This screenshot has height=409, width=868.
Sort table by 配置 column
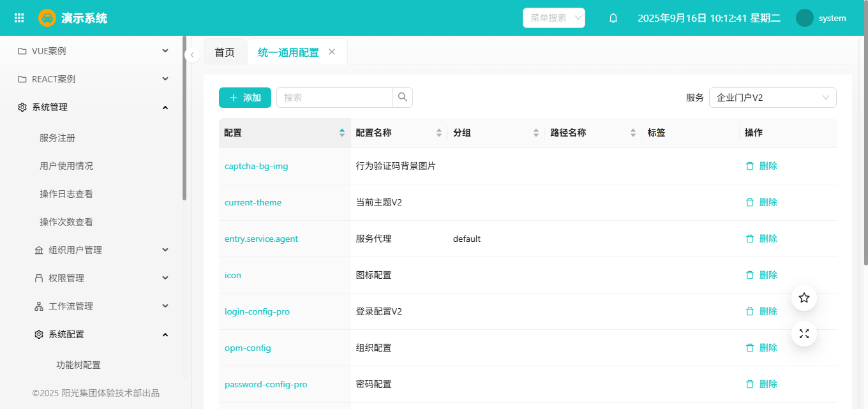342,133
